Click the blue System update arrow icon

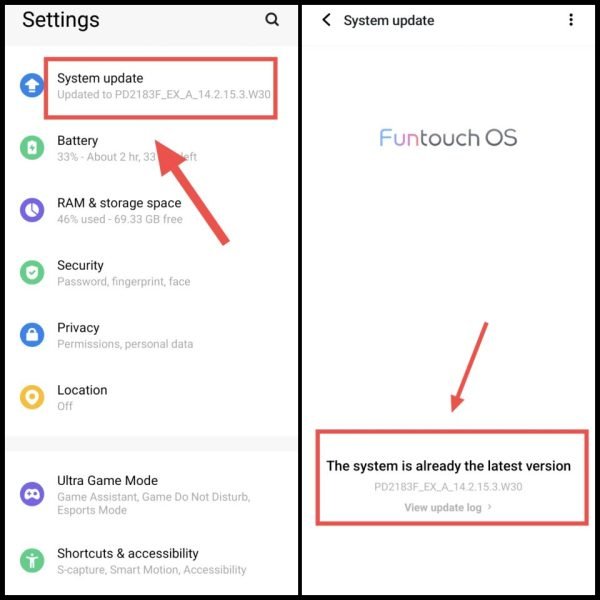[32, 85]
